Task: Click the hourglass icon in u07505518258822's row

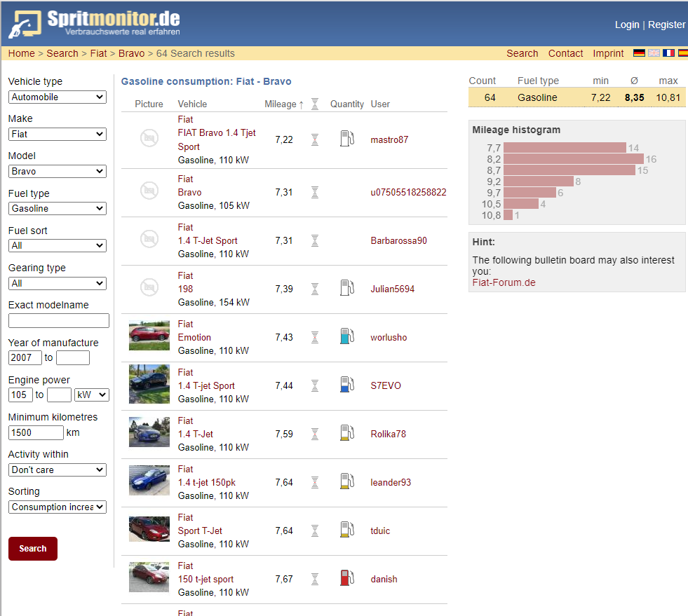Action: point(315,192)
